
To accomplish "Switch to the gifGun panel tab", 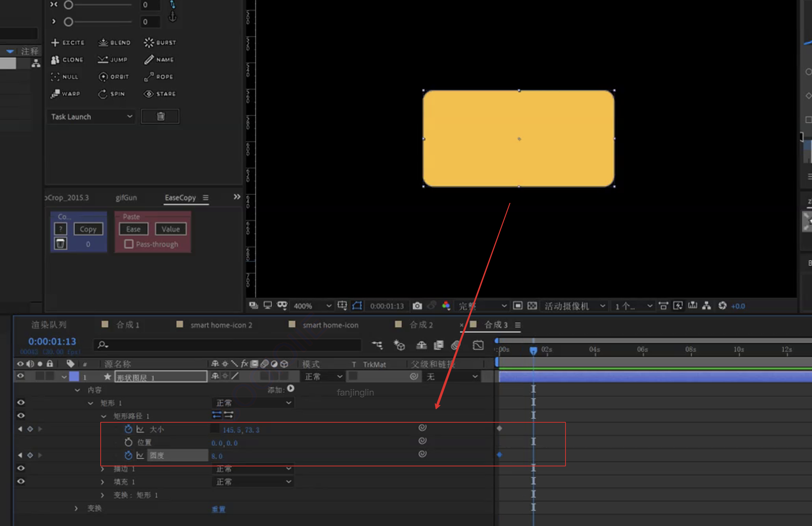I will point(126,197).
